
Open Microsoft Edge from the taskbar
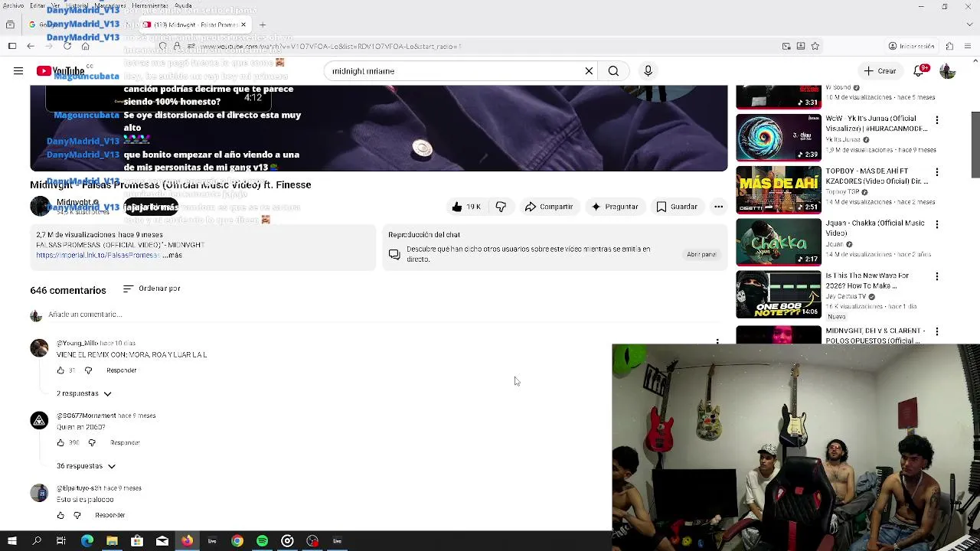[x=87, y=541]
